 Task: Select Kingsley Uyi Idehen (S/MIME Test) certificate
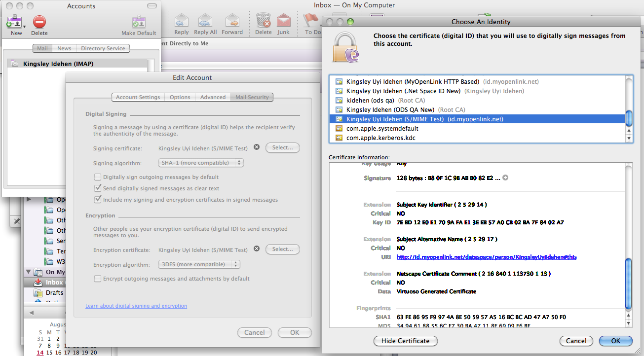477,119
